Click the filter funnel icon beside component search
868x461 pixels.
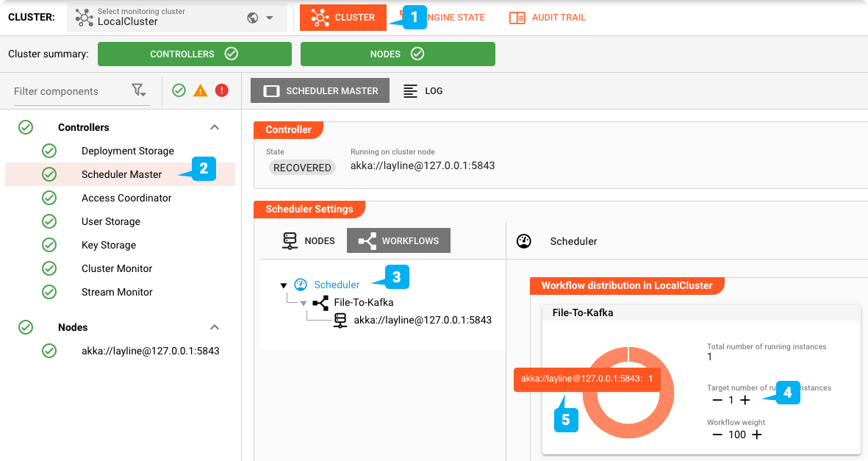click(139, 90)
